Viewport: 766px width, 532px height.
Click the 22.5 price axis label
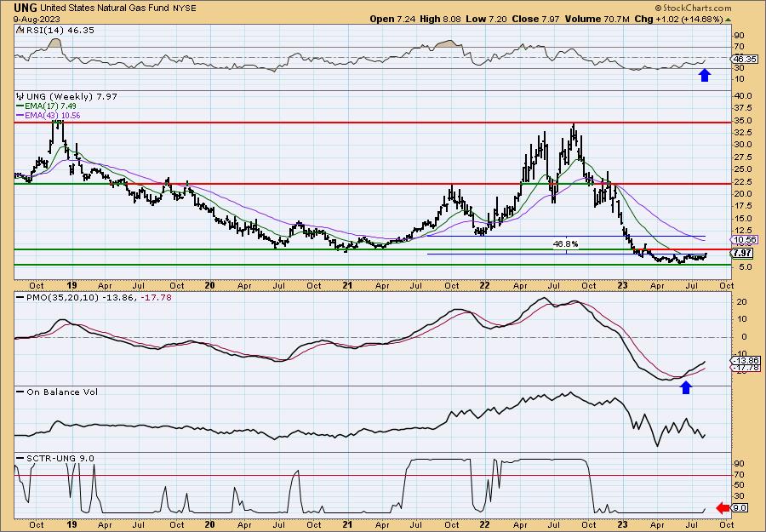pyautogui.click(x=741, y=181)
